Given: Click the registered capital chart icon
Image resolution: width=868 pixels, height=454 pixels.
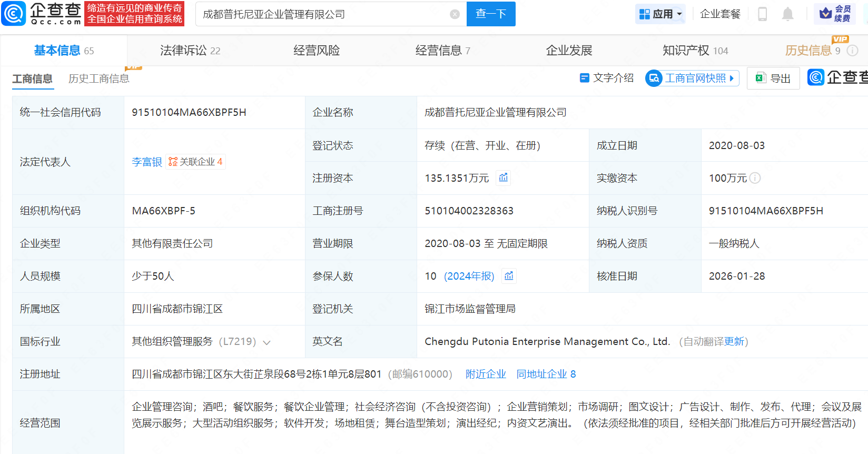Looking at the screenshot, I should pyautogui.click(x=504, y=177).
